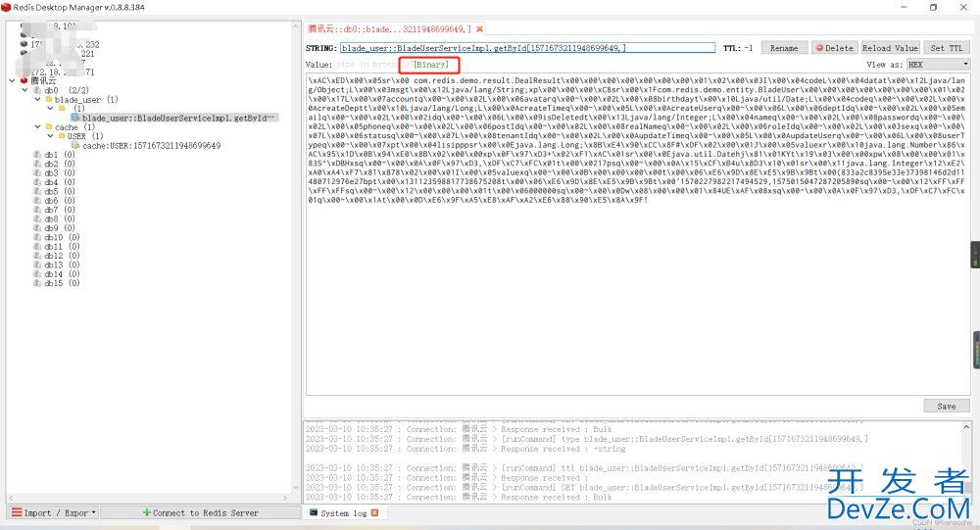
Task: Switch to the System log tab
Action: (343, 512)
